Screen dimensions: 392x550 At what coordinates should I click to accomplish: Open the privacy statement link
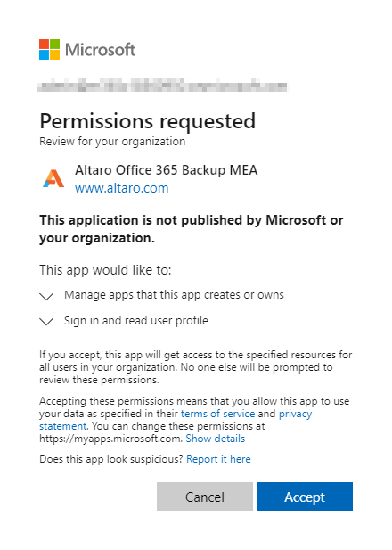click(x=295, y=414)
